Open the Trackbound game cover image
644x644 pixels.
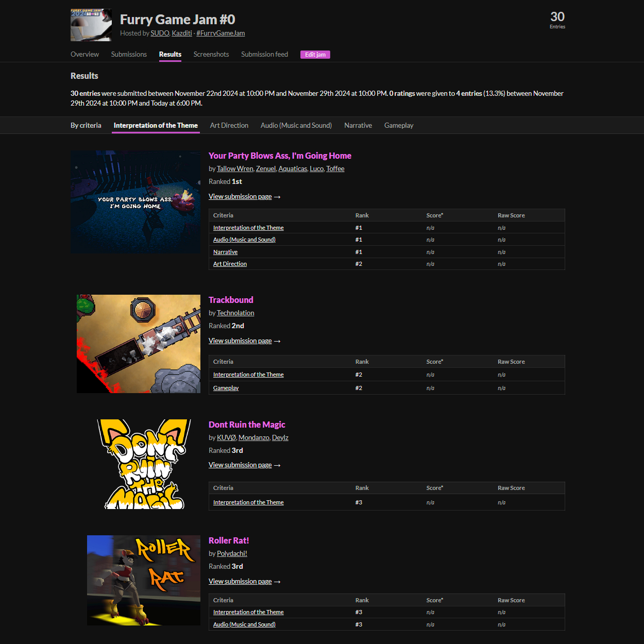coord(139,344)
